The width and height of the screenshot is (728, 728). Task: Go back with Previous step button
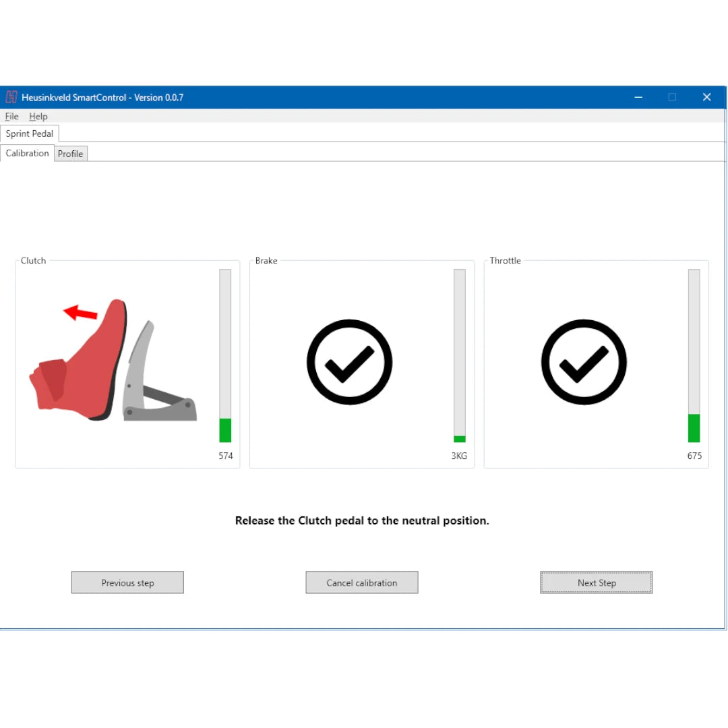(127, 582)
